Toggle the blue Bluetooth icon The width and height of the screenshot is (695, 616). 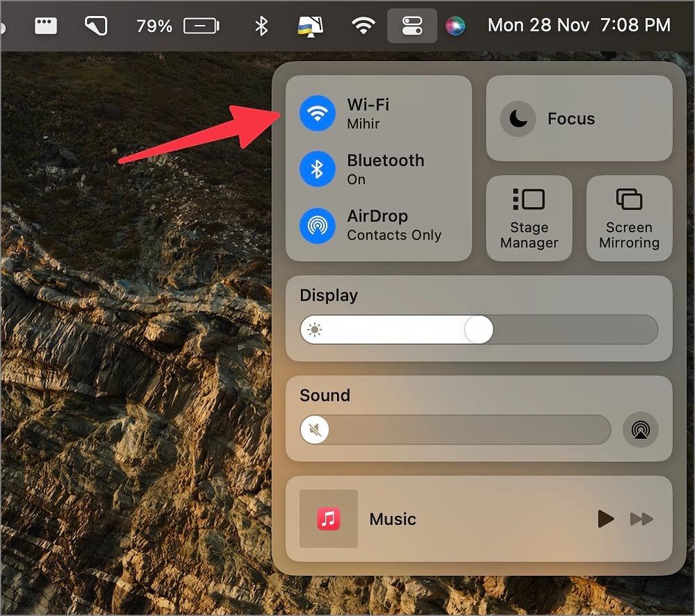(x=318, y=169)
